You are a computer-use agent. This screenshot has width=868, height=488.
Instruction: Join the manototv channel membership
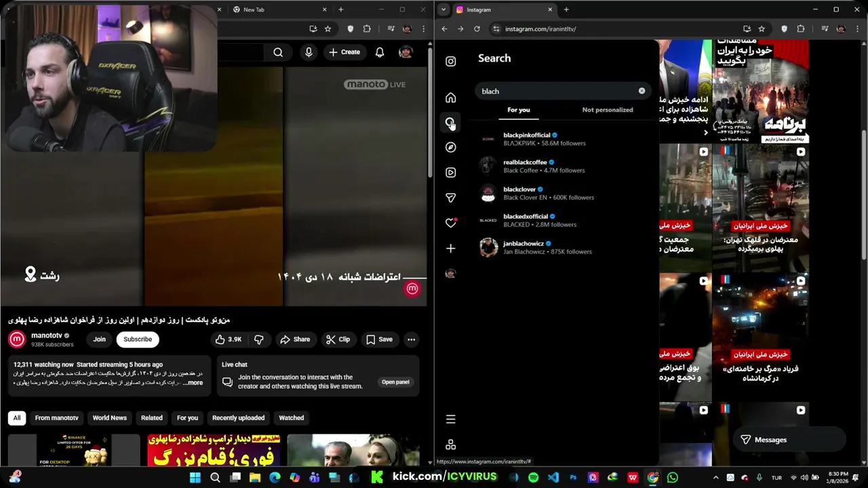(100, 340)
